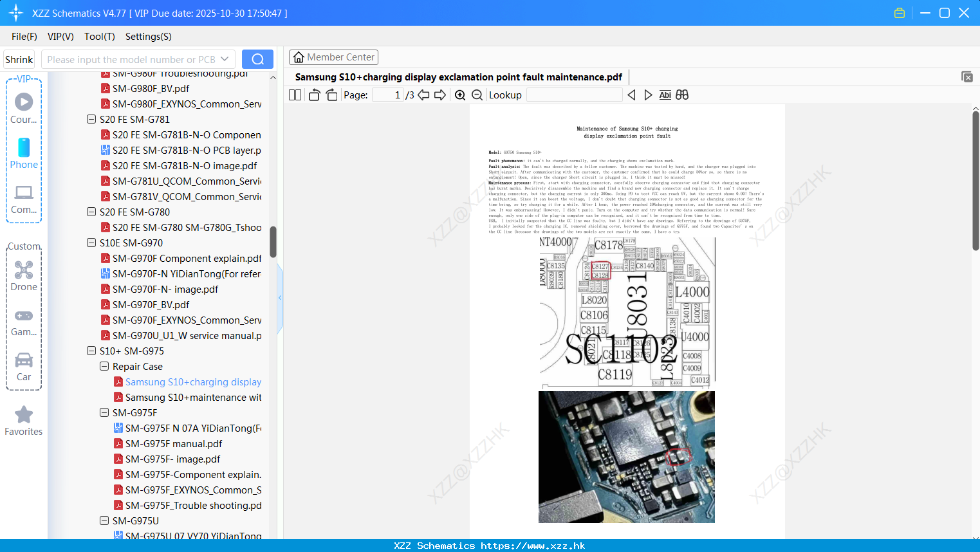The width and height of the screenshot is (980, 552).
Task: Toggle the Abi text match icon
Action: pos(665,95)
